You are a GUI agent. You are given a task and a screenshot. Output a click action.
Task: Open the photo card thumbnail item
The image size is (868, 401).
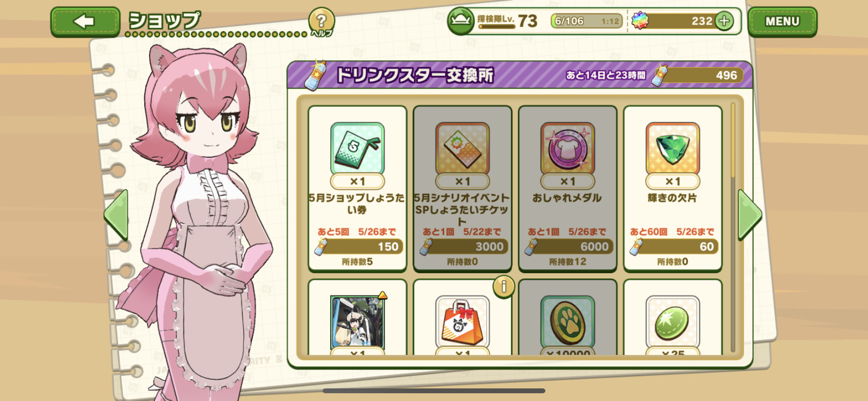coord(357,322)
